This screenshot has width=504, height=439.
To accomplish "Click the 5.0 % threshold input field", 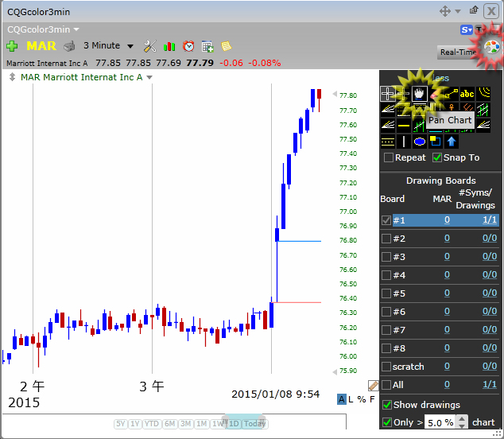I will (x=440, y=422).
